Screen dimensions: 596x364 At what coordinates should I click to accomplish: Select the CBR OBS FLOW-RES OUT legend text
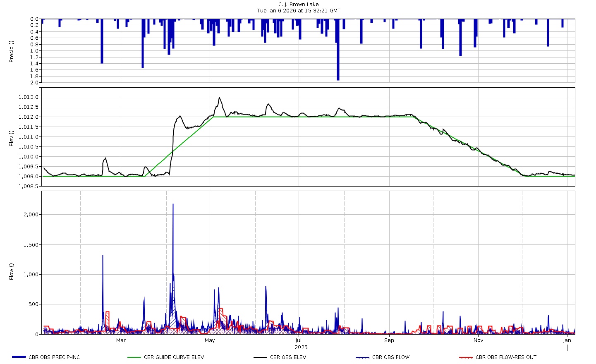506,357
